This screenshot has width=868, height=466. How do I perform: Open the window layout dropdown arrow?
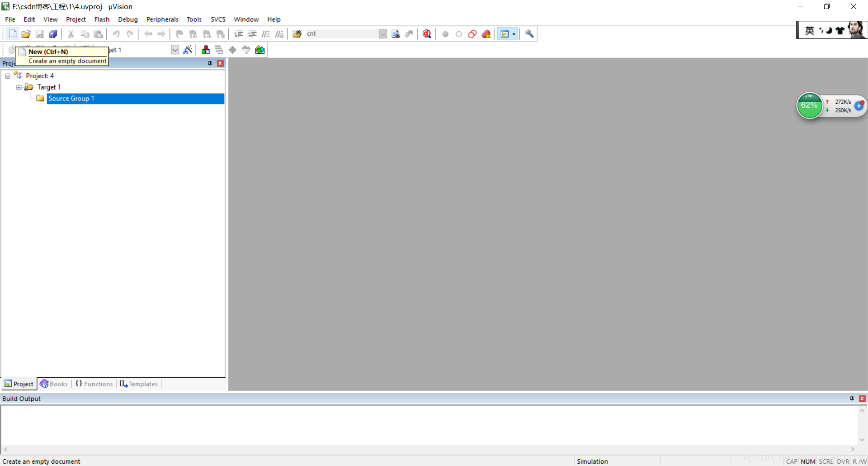[514, 34]
